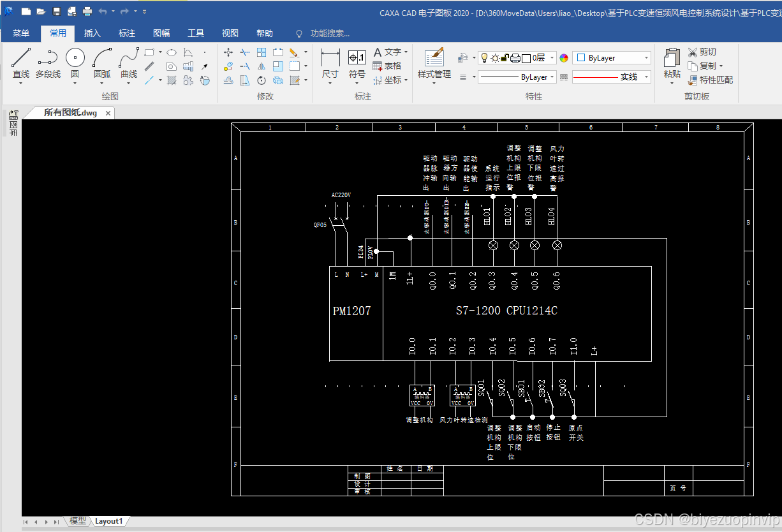Toggle layer on/off lightbulb for 0层

[x=484, y=57]
